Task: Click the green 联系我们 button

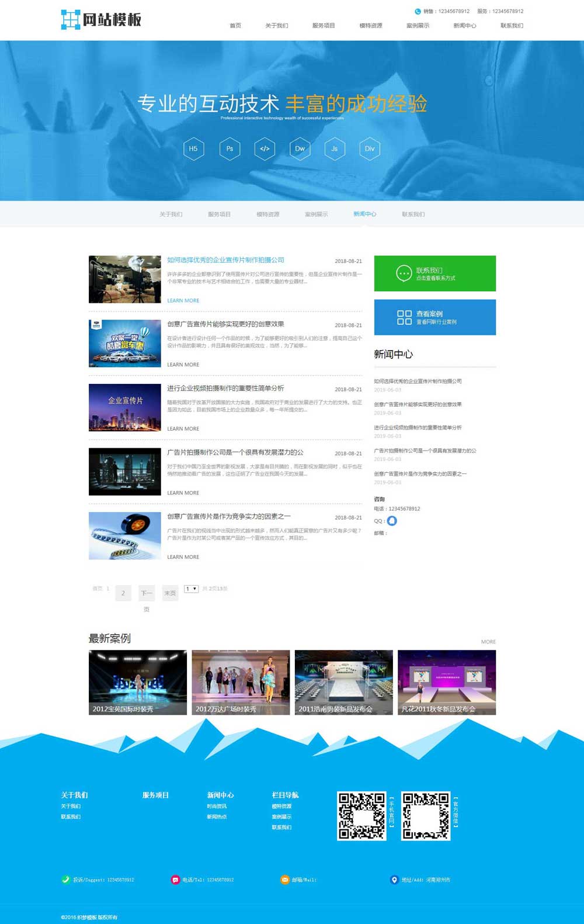Action: [x=434, y=274]
